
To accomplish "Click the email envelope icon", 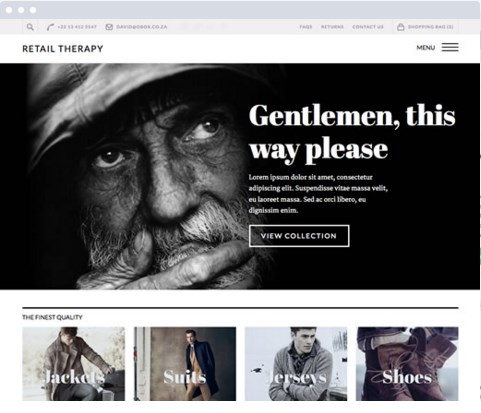I will 109,27.
